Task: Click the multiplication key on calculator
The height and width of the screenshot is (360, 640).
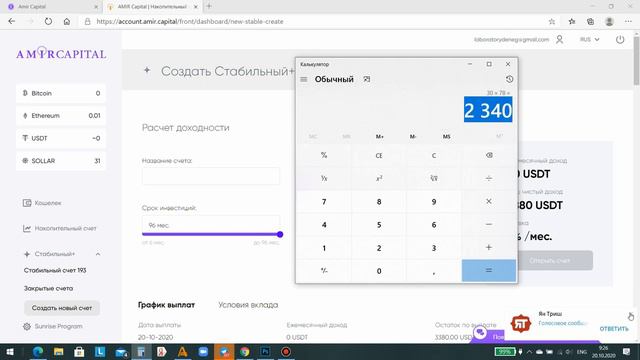Action: click(x=489, y=202)
